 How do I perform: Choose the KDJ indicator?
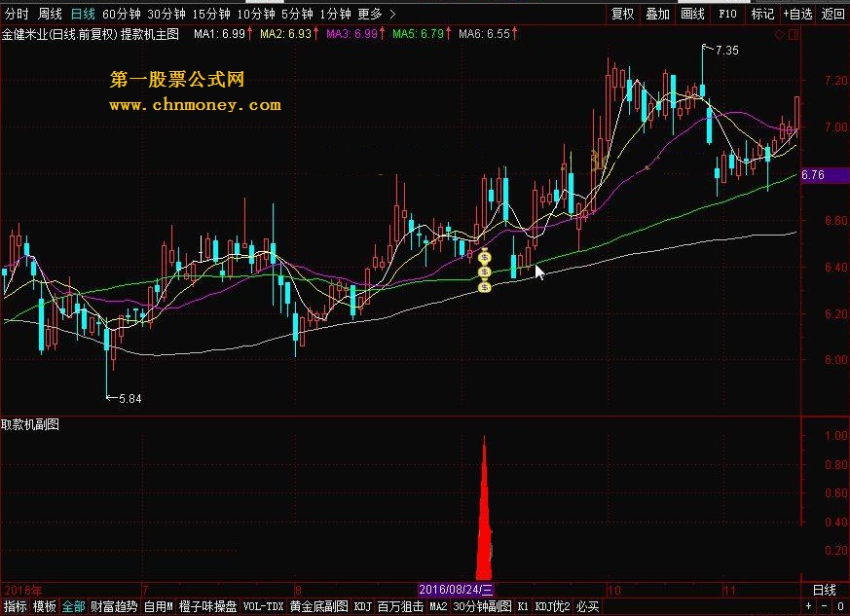click(x=362, y=607)
